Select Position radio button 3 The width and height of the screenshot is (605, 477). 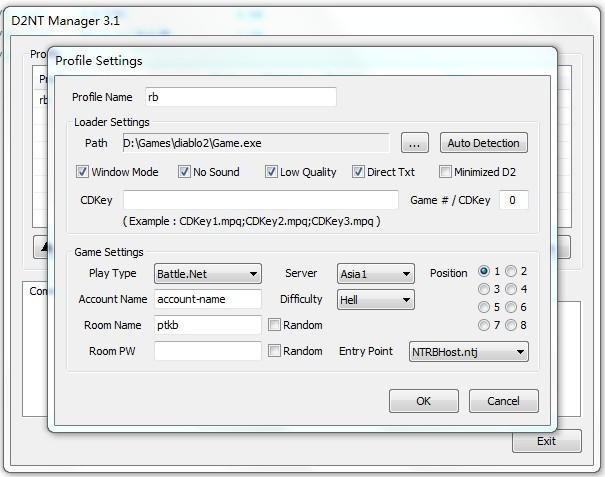pyautogui.click(x=483, y=289)
